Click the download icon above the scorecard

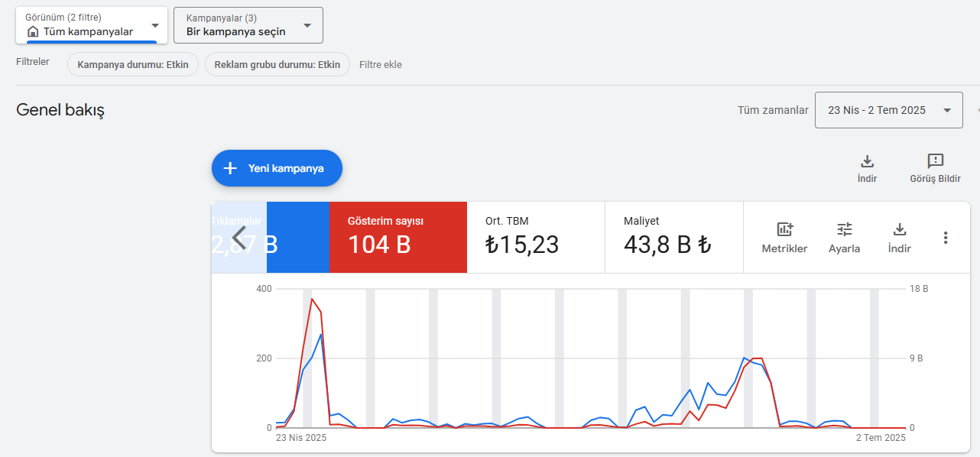click(867, 161)
